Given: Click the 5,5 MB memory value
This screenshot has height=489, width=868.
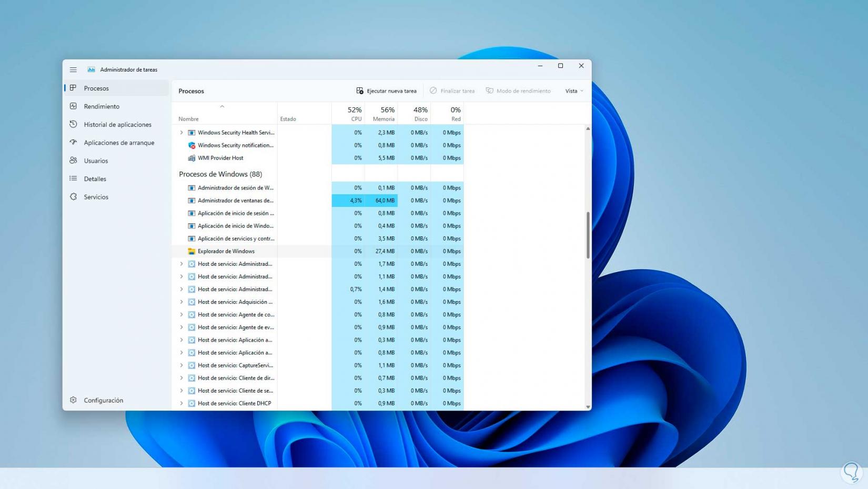Looking at the screenshot, I should [x=386, y=158].
